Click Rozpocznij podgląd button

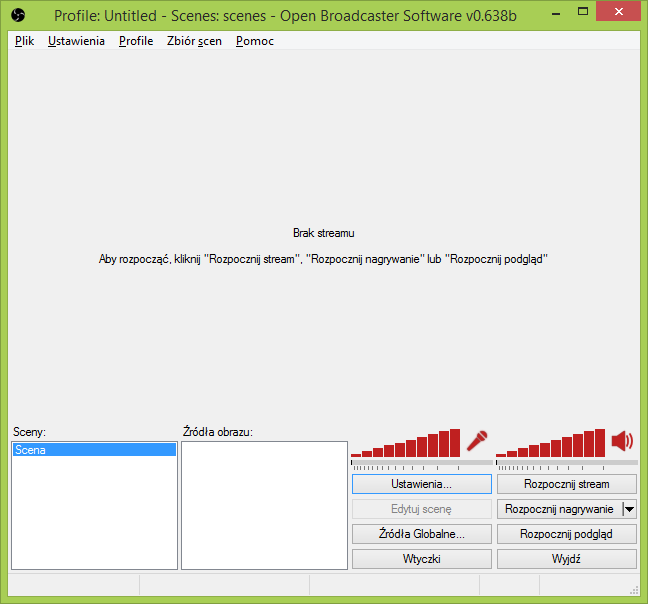(567, 534)
